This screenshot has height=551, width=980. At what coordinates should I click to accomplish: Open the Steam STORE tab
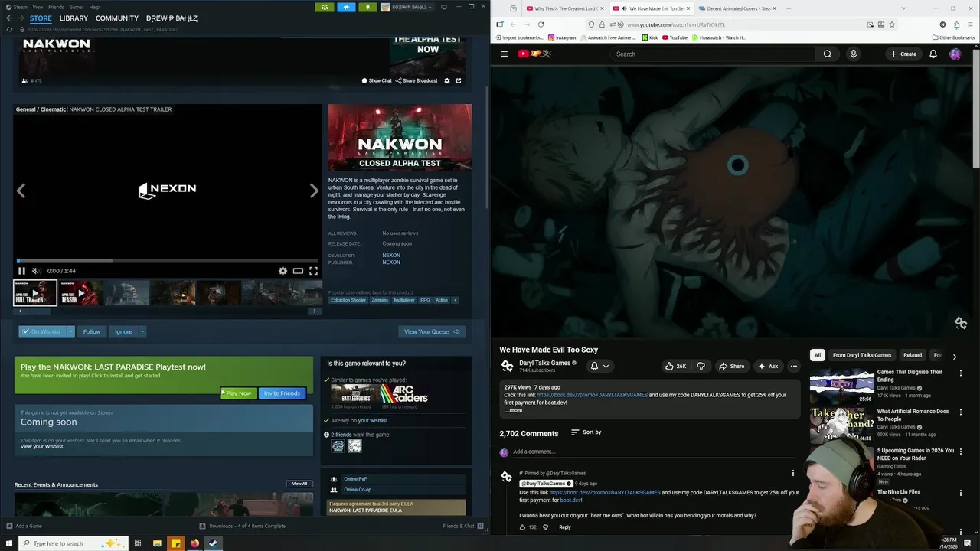(x=41, y=18)
